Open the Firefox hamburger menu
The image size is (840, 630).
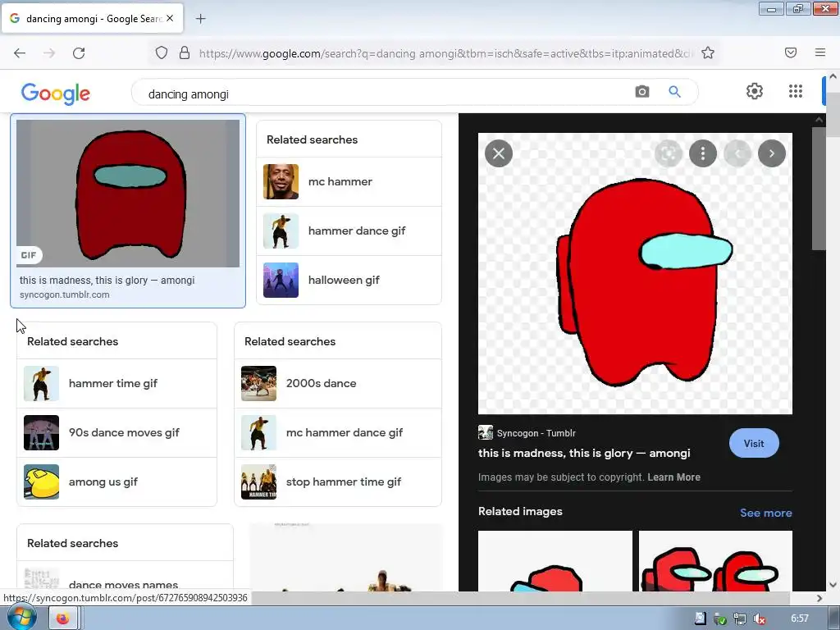tap(820, 52)
